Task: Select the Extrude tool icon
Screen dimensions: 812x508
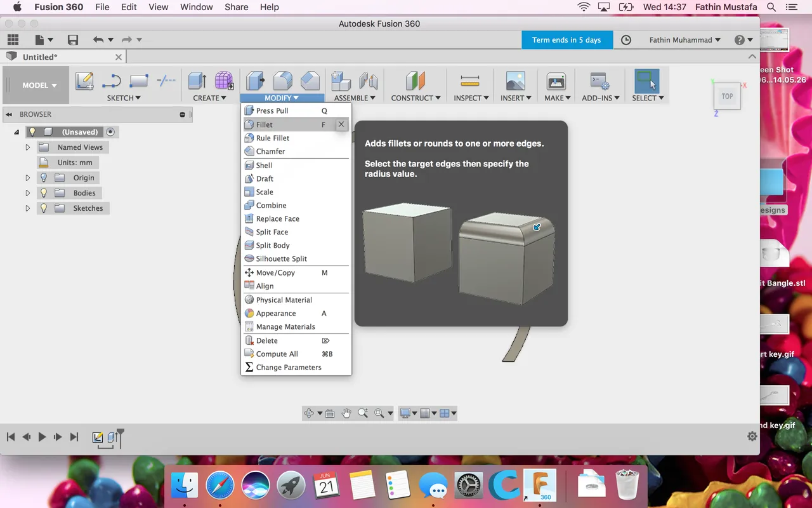Action: (197, 81)
